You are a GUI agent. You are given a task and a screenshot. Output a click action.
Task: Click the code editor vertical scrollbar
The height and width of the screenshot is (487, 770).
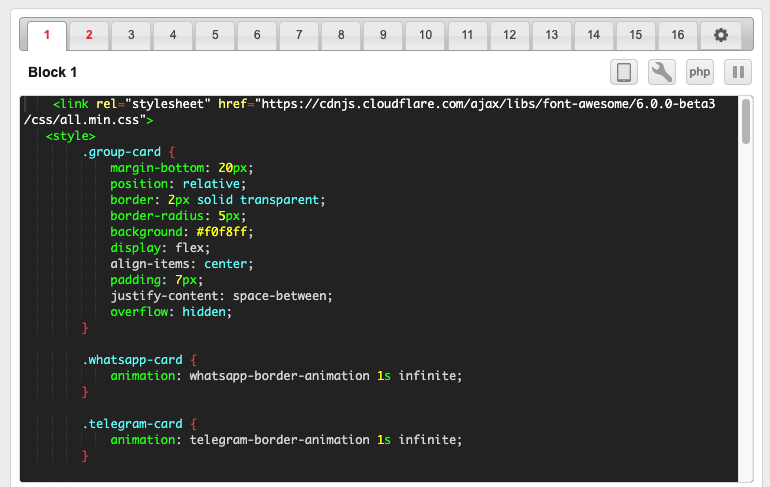(x=746, y=122)
